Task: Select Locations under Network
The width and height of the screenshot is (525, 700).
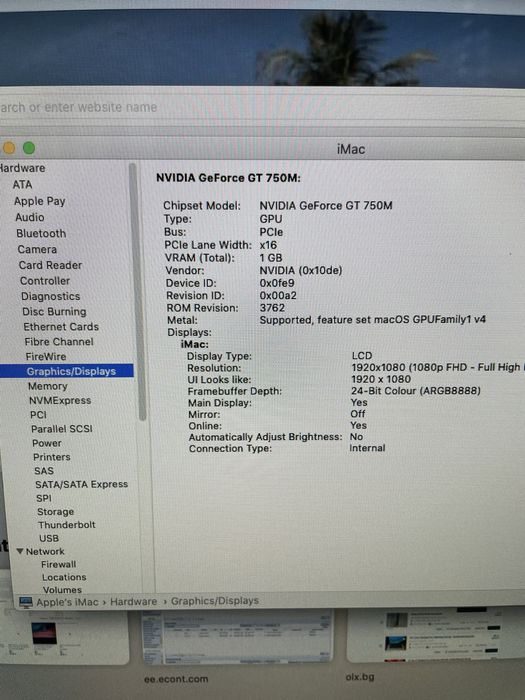Action: pos(64,577)
